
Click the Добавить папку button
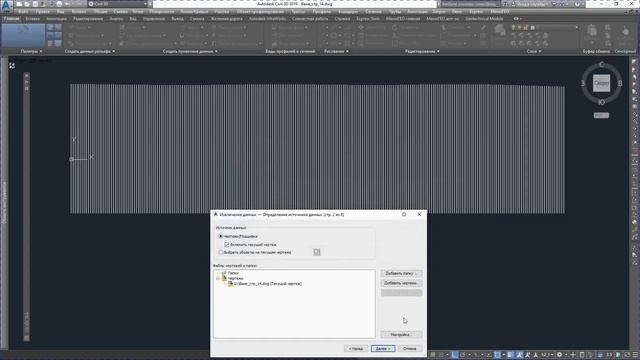pyautogui.click(x=401, y=273)
